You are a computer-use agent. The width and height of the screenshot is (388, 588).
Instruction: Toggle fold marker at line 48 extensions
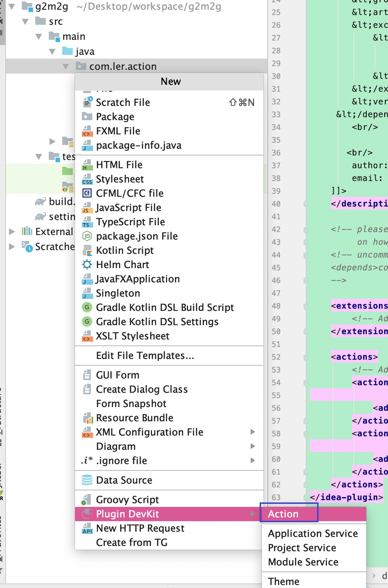[306, 306]
